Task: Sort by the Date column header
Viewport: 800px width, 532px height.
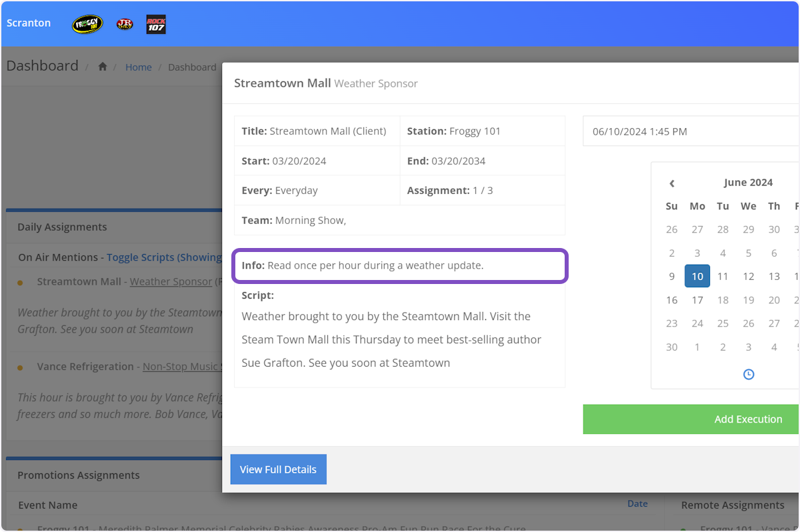Action: 637,504
